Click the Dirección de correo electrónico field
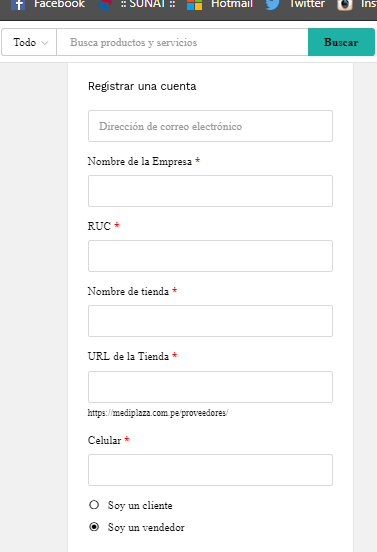 pos(210,126)
